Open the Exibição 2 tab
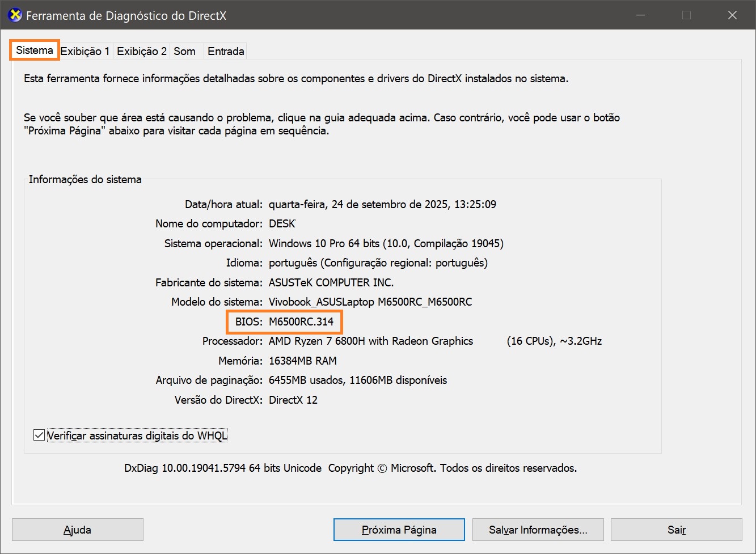756x554 pixels. [142, 52]
